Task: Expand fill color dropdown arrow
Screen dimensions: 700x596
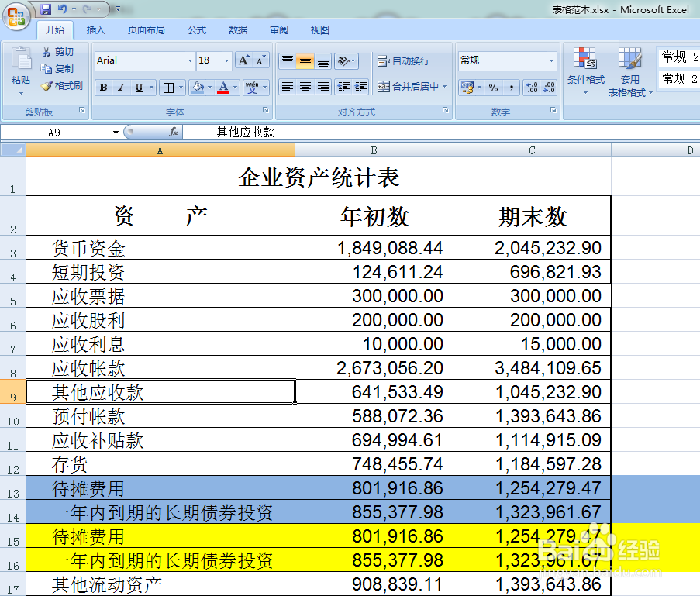Action: 210,88
